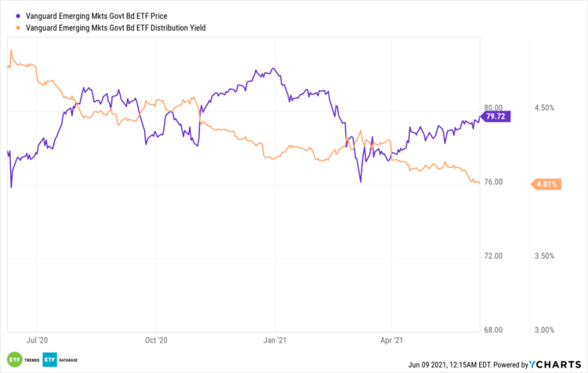Click the 72.00 price axis value
588x373 pixels.
(x=493, y=256)
